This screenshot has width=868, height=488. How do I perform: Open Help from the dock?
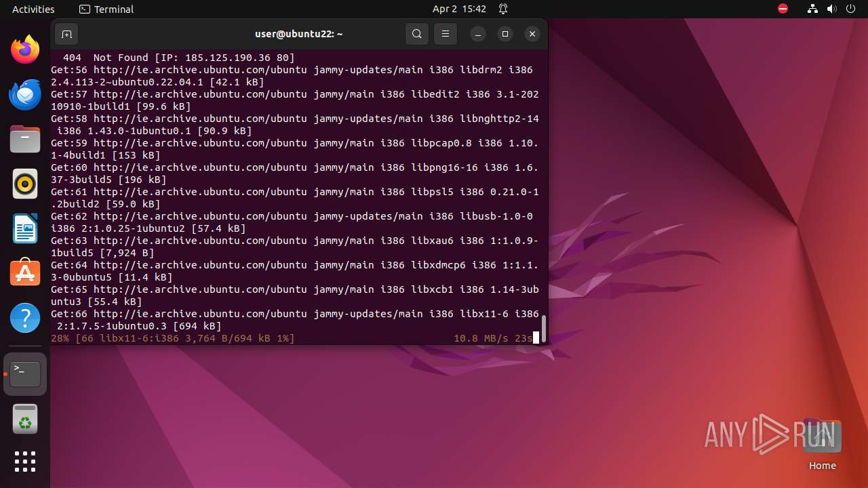(x=25, y=318)
